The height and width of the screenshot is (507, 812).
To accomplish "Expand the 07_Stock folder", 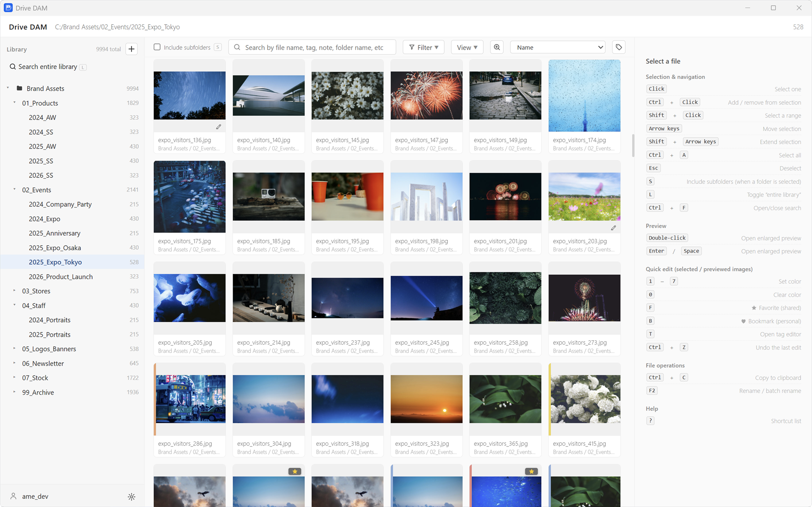I will (14, 378).
